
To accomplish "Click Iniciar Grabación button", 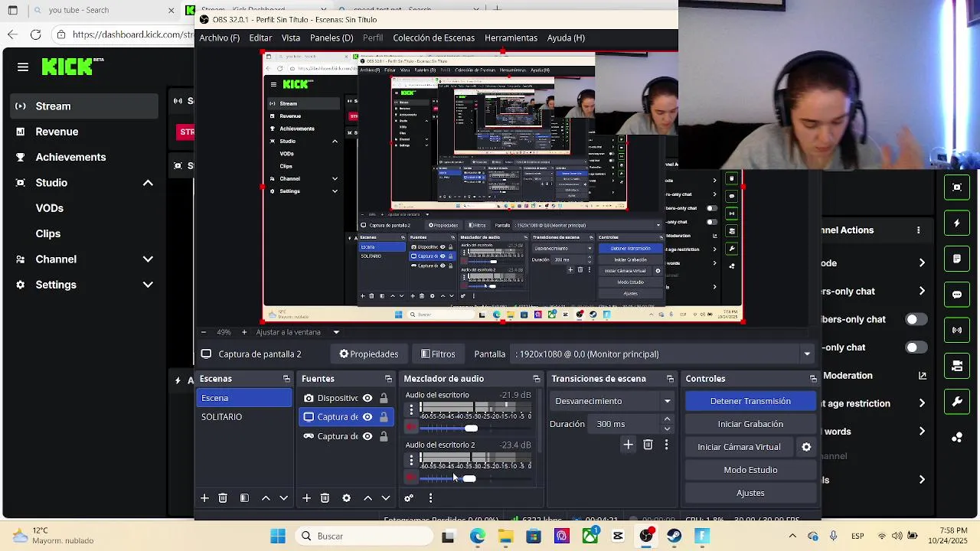I will (750, 424).
